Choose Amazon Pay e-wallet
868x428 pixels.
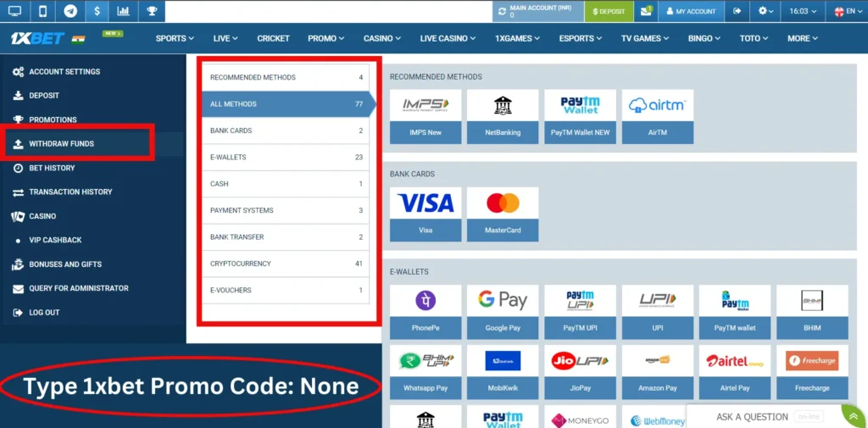click(658, 372)
